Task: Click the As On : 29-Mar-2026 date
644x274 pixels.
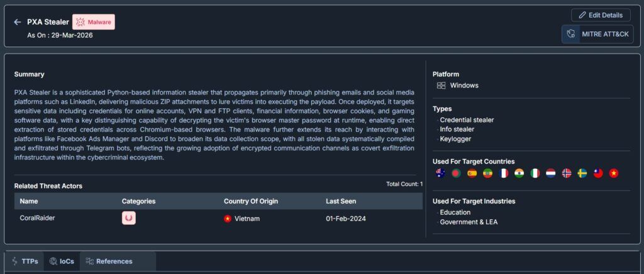Action: coord(60,35)
